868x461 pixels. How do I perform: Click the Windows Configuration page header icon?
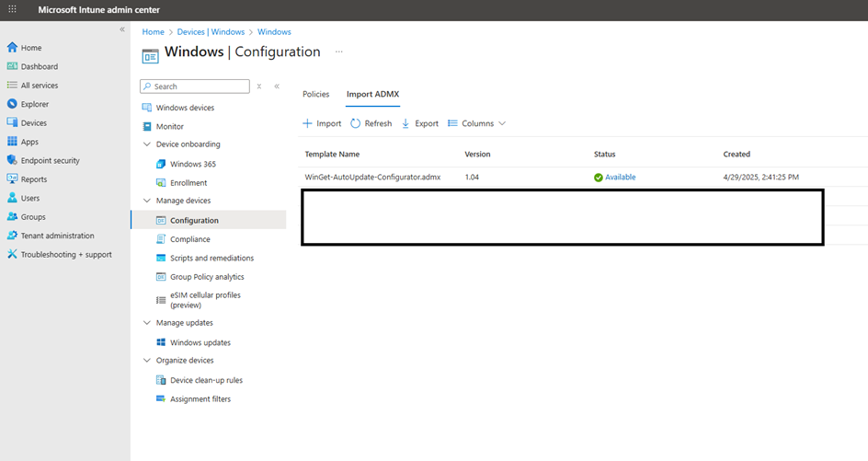click(151, 56)
